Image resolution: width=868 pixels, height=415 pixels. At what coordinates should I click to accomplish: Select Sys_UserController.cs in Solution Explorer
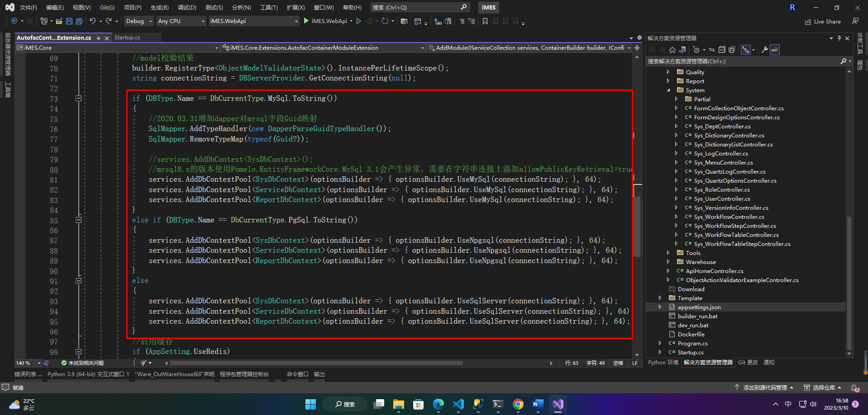point(722,198)
